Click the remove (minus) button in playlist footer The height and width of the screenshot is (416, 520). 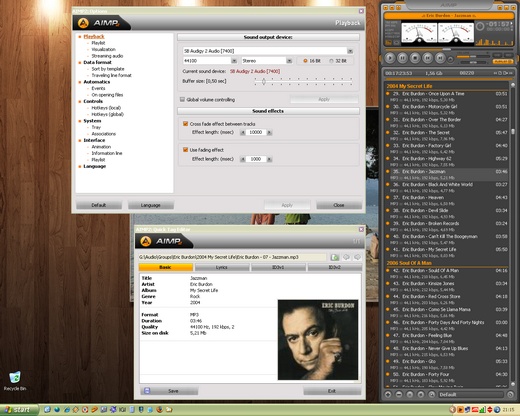(399, 395)
